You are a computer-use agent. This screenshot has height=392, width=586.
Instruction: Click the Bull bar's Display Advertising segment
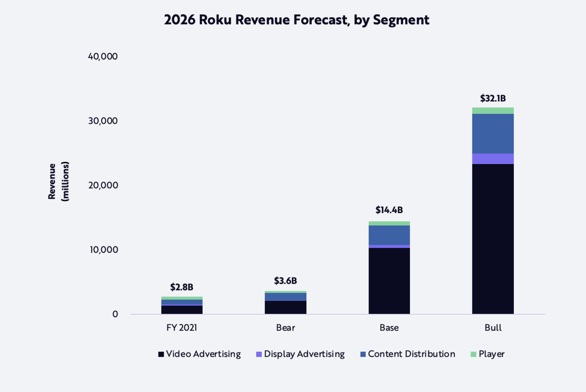coord(493,159)
